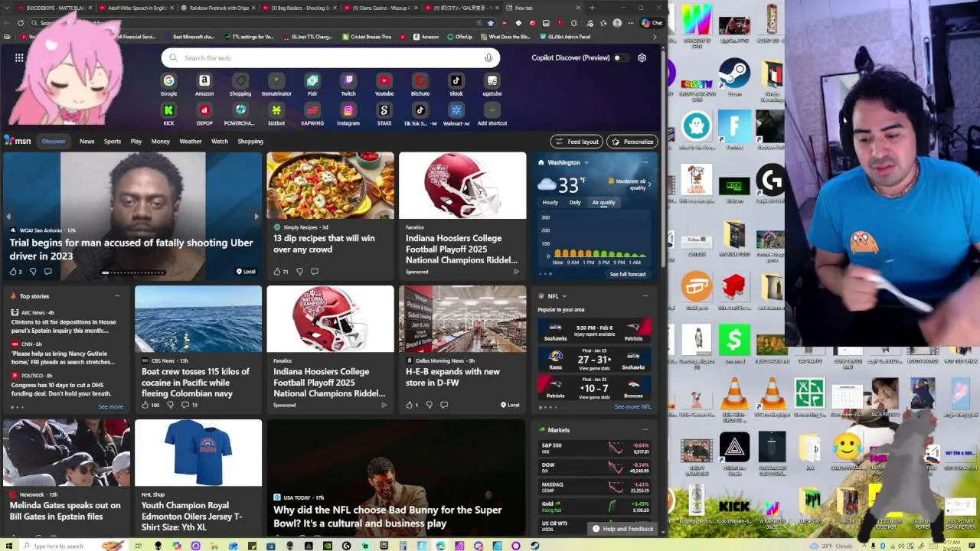Open the tab search dropdown arrow
This screenshot has height=551, width=980.
(7, 8)
